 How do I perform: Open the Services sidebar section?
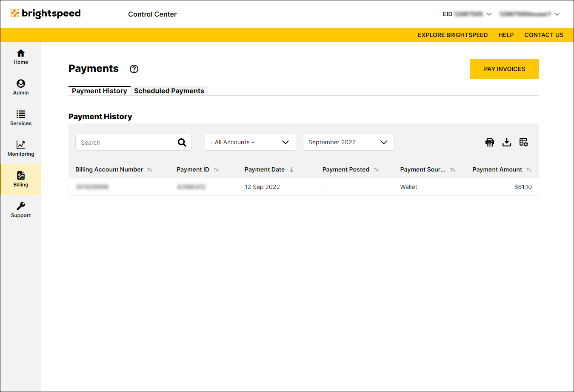coord(21,118)
